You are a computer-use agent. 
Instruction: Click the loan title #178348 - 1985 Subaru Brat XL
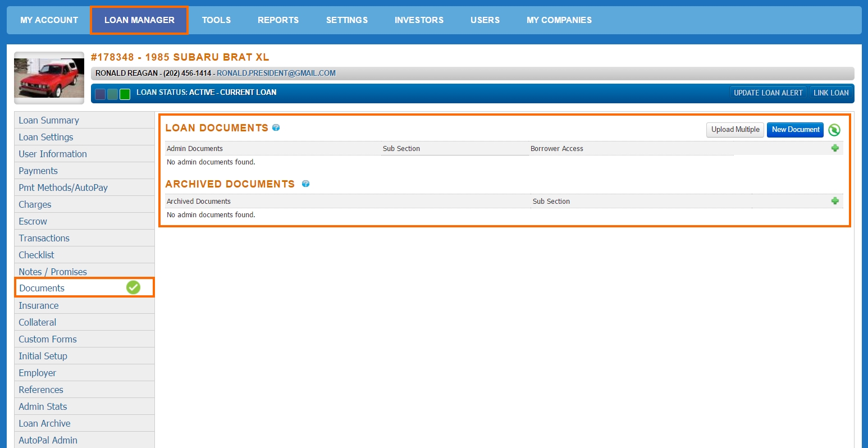click(180, 57)
